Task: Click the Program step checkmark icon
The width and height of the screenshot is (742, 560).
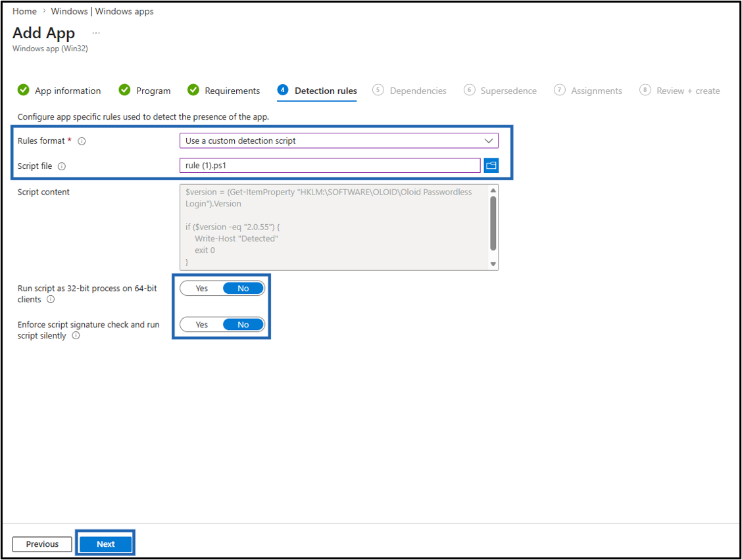Action: [124, 90]
